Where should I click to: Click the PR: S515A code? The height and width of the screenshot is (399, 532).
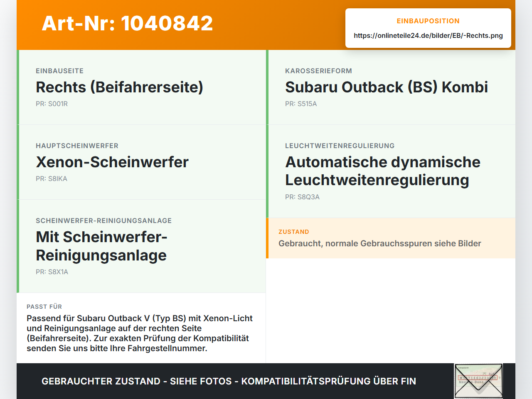point(301,104)
